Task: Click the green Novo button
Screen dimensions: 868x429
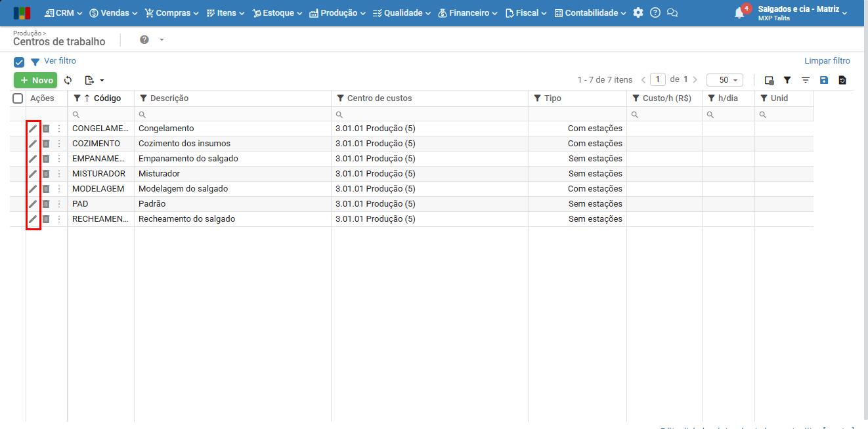Action: pyautogui.click(x=35, y=80)
